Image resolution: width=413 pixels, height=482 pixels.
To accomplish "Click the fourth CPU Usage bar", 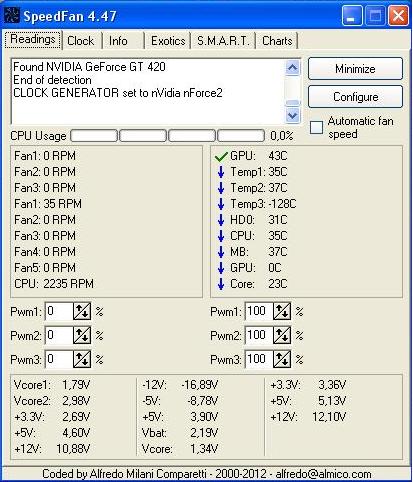I will click(241, 136).
